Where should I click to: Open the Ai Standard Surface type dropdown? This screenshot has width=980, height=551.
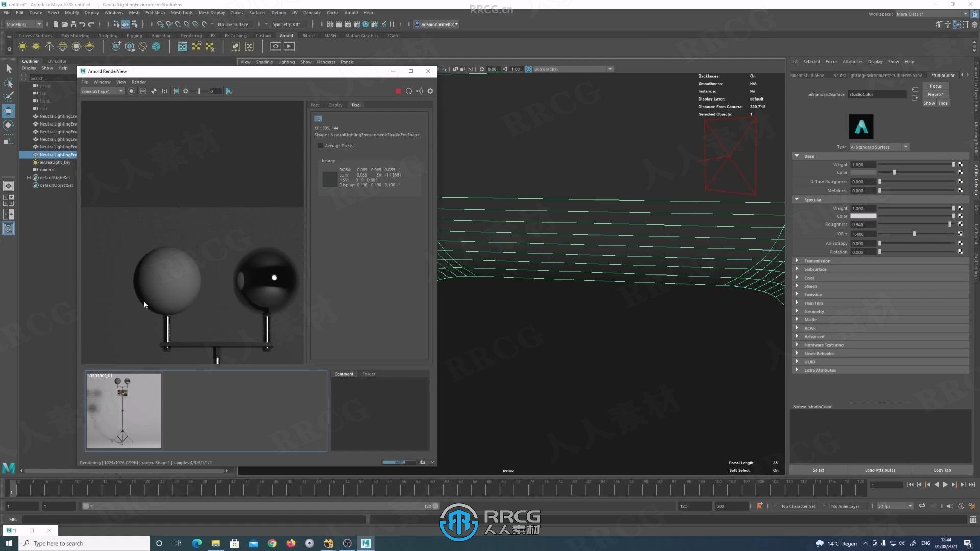click(x=879, y=147)
